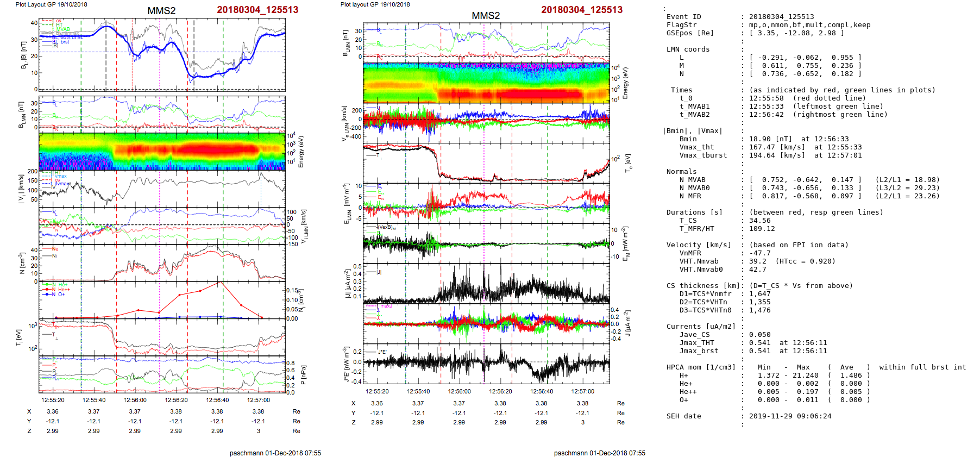980x457 pixels.
Task: Click the left plot's MMS2 title
Action: (161, 11)
